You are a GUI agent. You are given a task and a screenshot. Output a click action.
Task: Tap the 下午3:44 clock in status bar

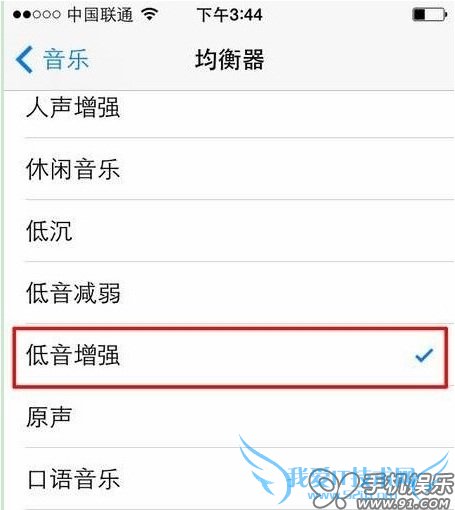coord(229,15)
